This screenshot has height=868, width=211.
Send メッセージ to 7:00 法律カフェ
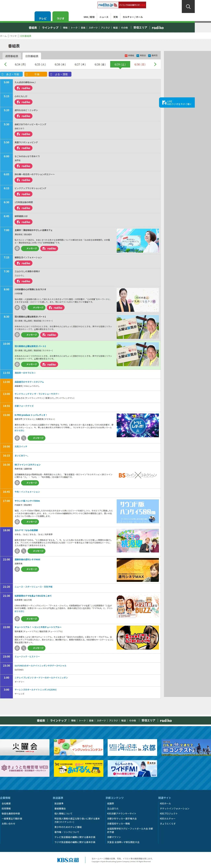click(30, 248)
